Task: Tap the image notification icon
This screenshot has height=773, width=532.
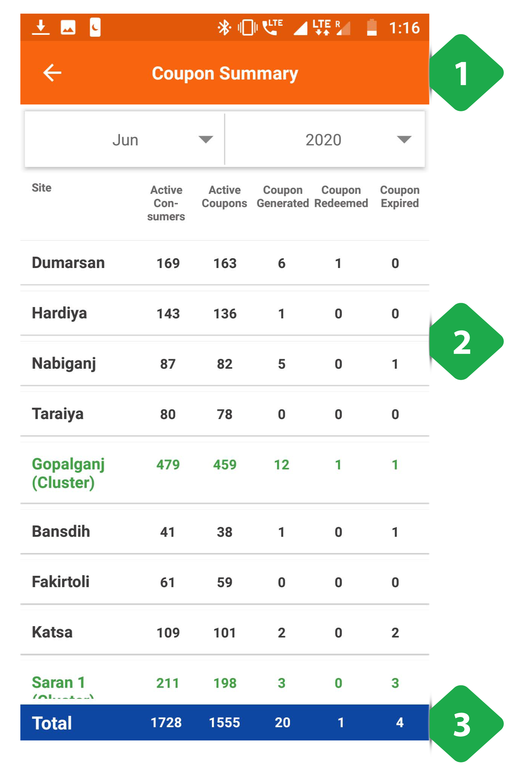Action: tap(68, 28)
